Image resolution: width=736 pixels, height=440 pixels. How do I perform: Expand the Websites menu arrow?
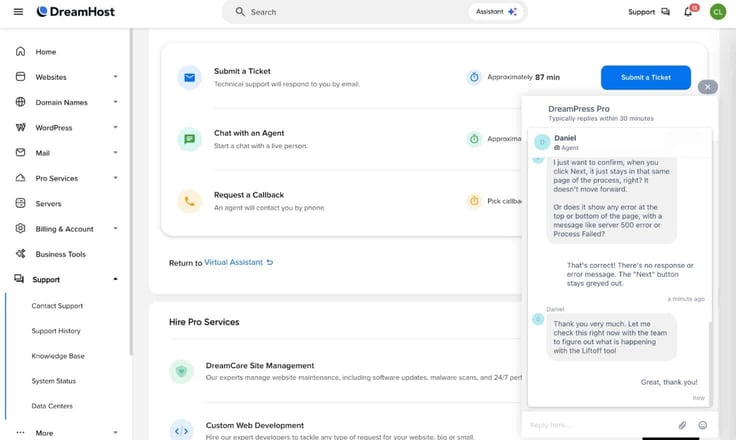pyautogui.click(x=115, y=77)
